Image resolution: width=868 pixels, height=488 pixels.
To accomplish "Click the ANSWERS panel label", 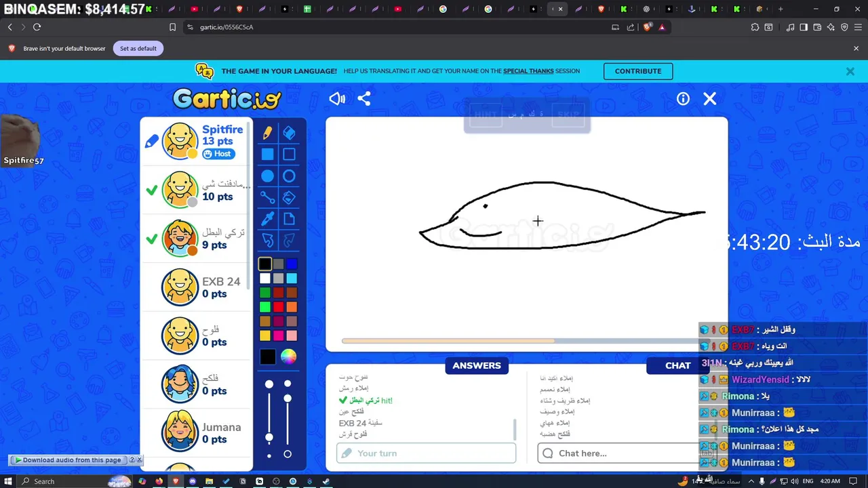I will 477,365.
